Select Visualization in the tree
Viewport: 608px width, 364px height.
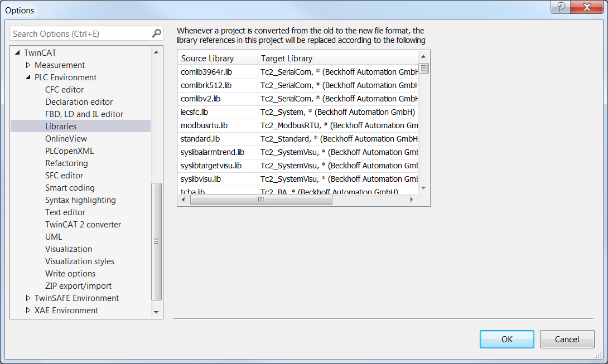[x=69, y=249]
